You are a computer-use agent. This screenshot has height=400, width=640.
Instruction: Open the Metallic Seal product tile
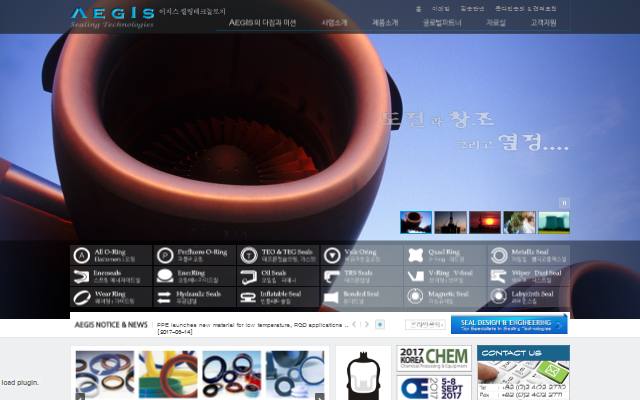point(529,255)
